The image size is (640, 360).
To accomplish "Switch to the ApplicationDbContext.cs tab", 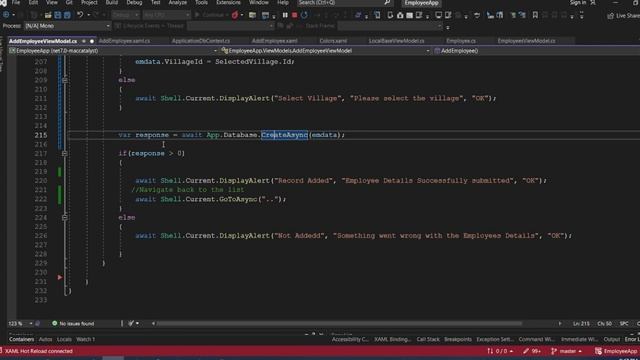I will [x=200, y=41].
